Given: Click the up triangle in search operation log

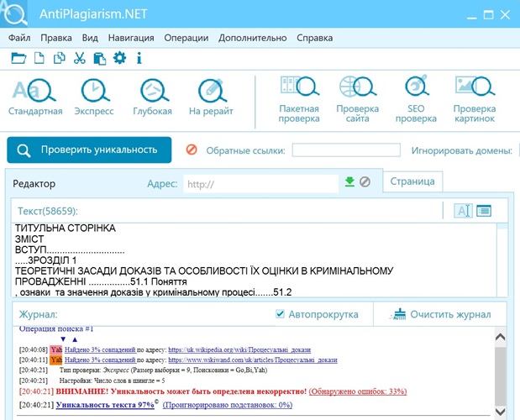Looking at the screenshot, I should pyautogui.click(x=75, y=339).
